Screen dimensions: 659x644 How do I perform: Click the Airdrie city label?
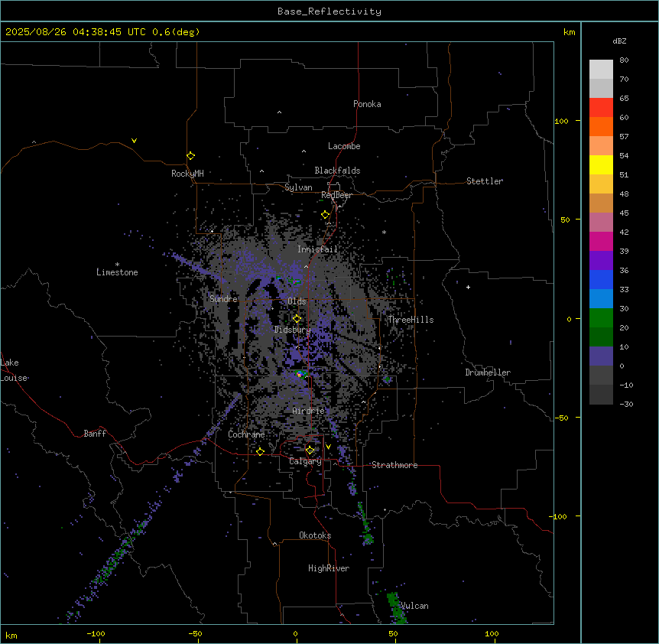(309, 411)
